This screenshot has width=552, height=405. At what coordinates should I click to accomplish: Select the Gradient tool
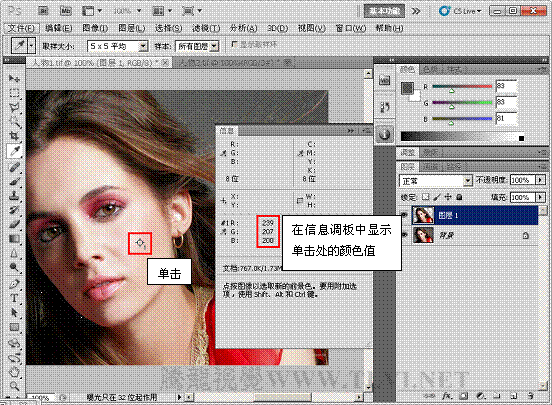click(x=14, y=239)
